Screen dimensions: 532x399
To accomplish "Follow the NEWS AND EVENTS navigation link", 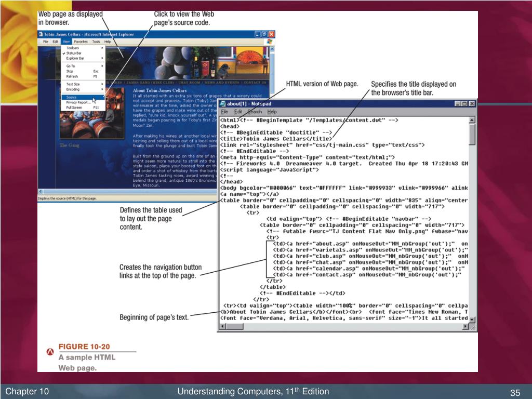I will coord(222,83).
